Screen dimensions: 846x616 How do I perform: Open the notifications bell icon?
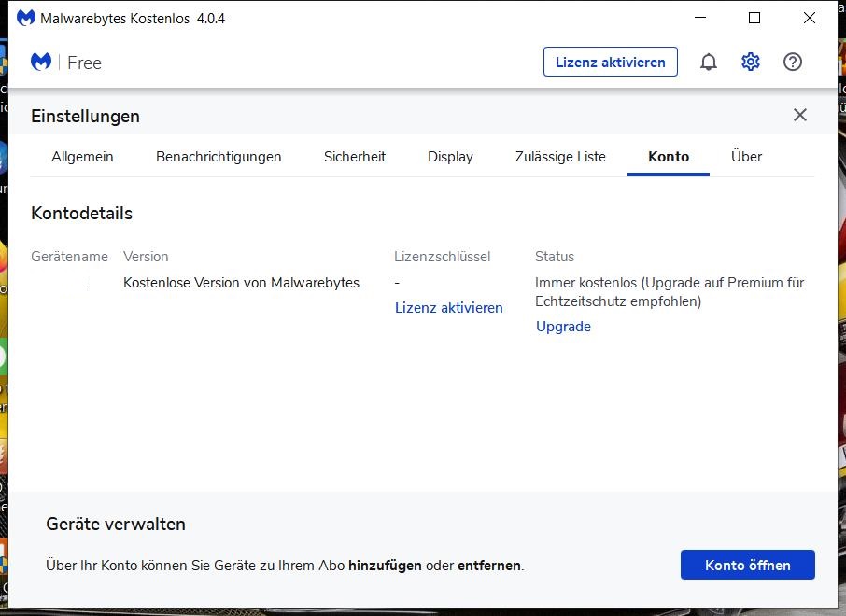tap(709, 62)
